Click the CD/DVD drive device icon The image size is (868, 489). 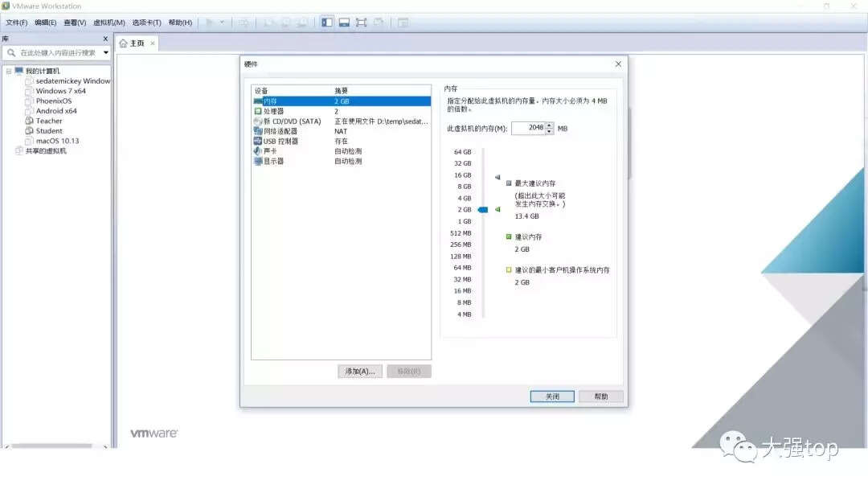(257, 121)
